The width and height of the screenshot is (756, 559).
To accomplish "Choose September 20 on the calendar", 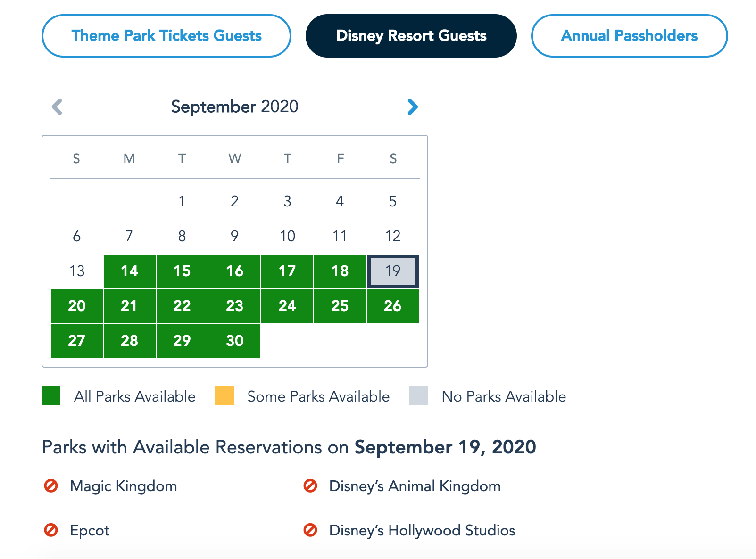I will (x=77, y=306).
